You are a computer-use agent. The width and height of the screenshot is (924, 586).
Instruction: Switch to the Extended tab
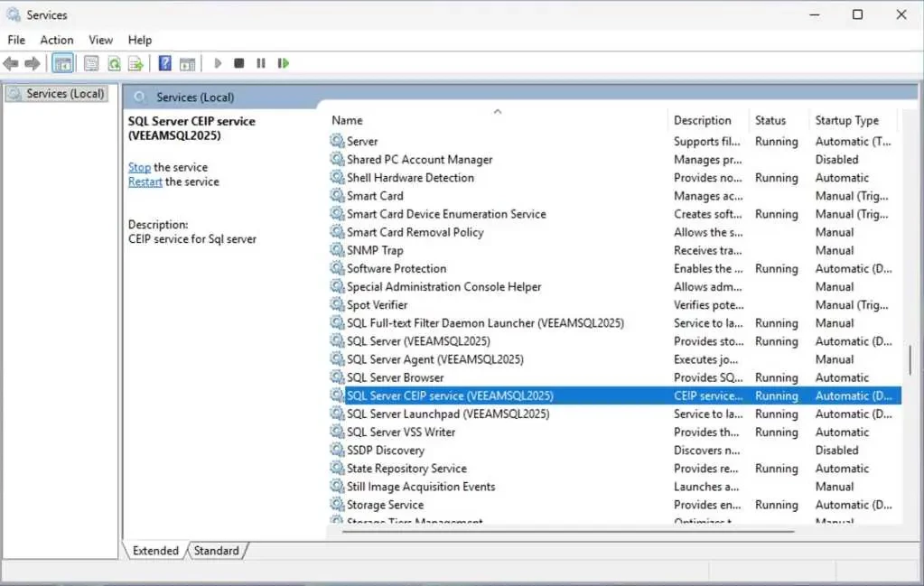[x=155, y=551]
